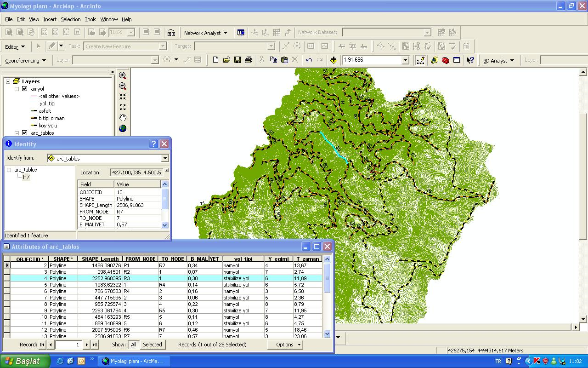Go to last record button
Image resolution: width=588 pixels, height=368 pixels.
click(94, 345)
